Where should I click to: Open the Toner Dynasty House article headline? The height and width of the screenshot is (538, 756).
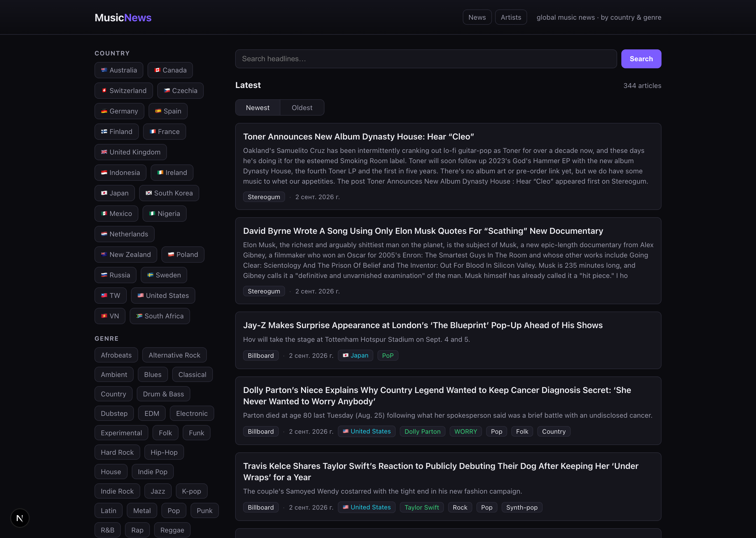[359, 137]
